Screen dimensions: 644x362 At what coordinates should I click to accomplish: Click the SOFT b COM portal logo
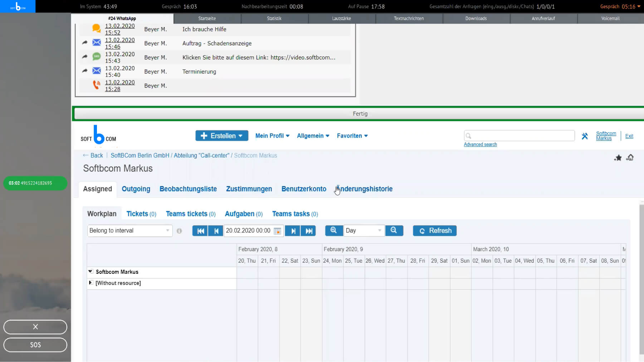coord(98,135)
